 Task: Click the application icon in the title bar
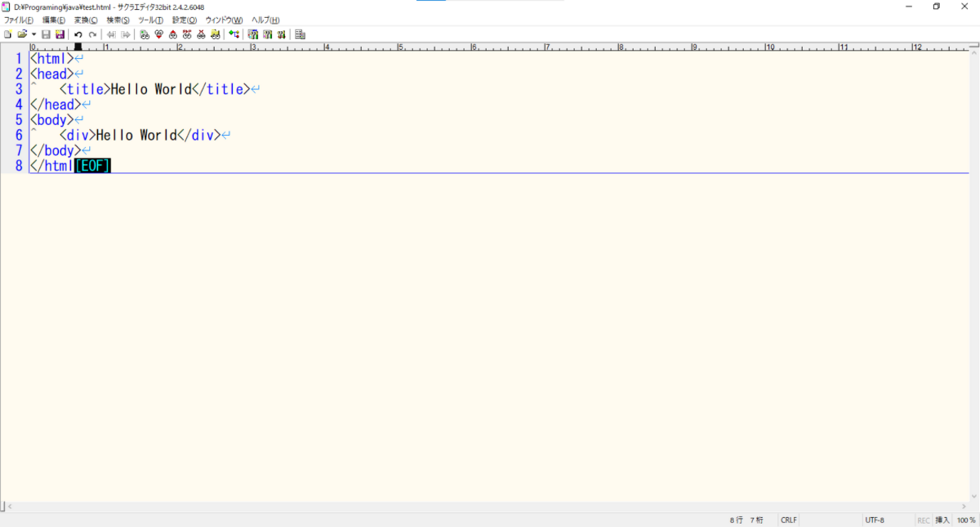click(x=6, y=7)
